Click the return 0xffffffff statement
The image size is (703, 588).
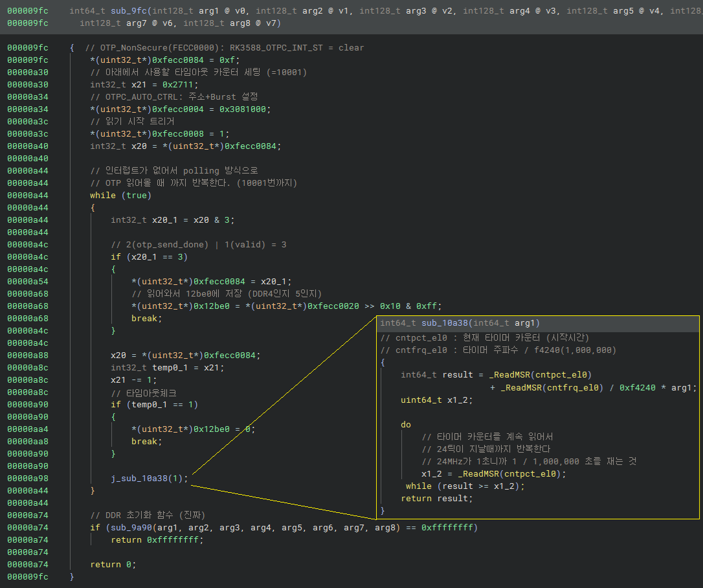157,540
